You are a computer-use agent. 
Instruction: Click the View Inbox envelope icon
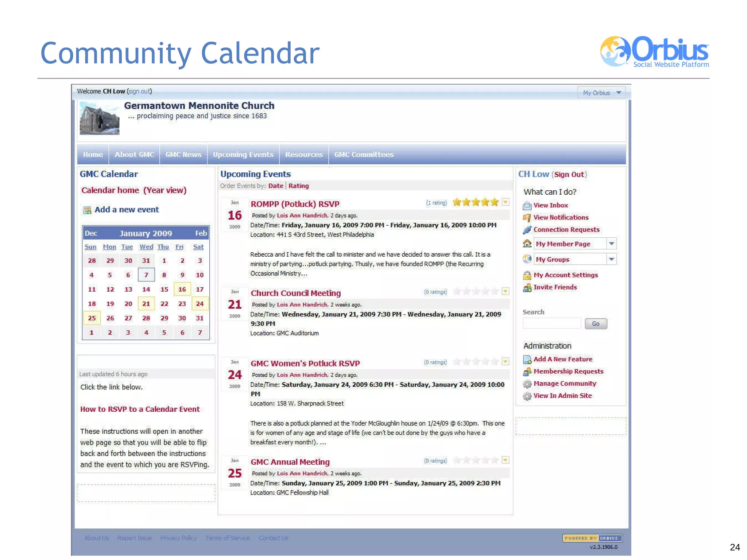click(x=527, y=206)
